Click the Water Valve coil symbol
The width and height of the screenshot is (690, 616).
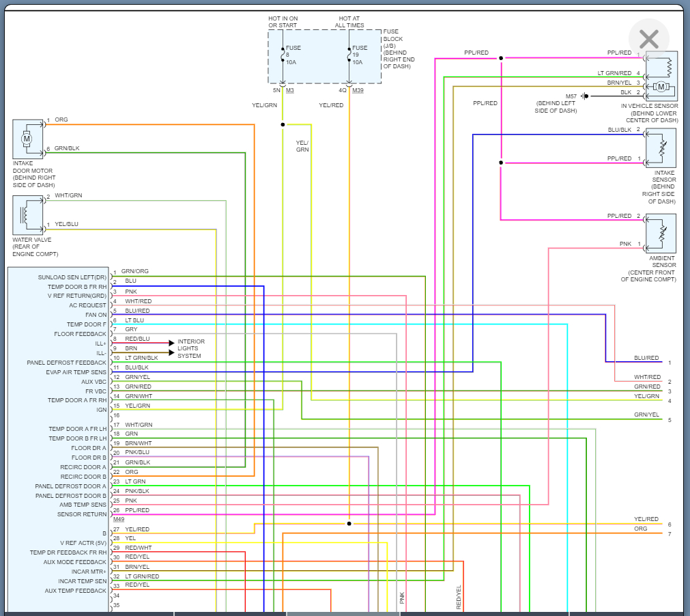(28, 215)
